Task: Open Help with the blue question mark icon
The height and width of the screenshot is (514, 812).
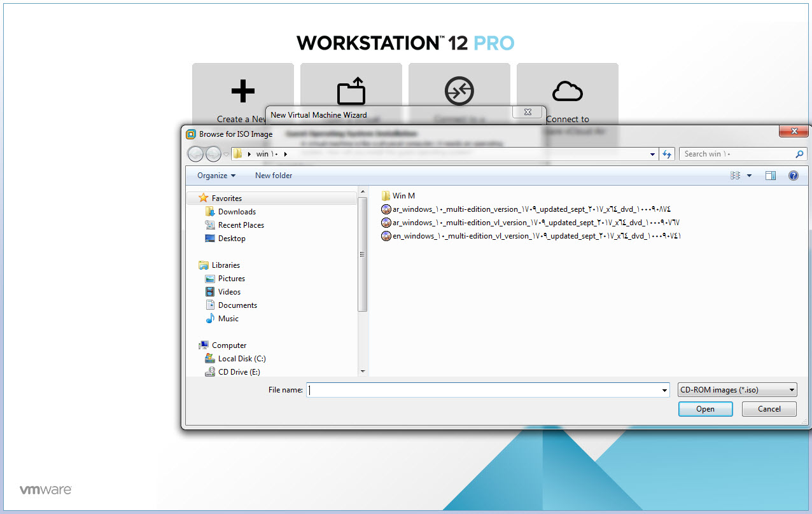Action: coord(794,176)
